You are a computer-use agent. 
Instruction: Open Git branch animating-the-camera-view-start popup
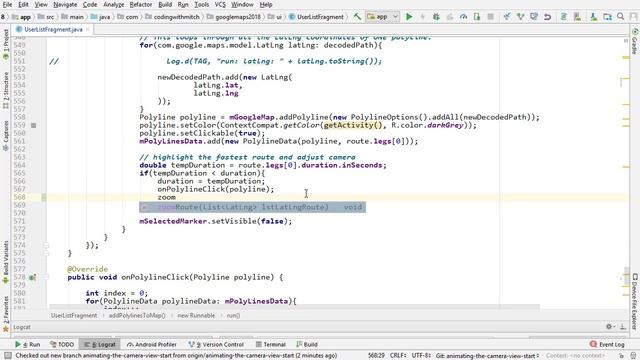point(488,356)
